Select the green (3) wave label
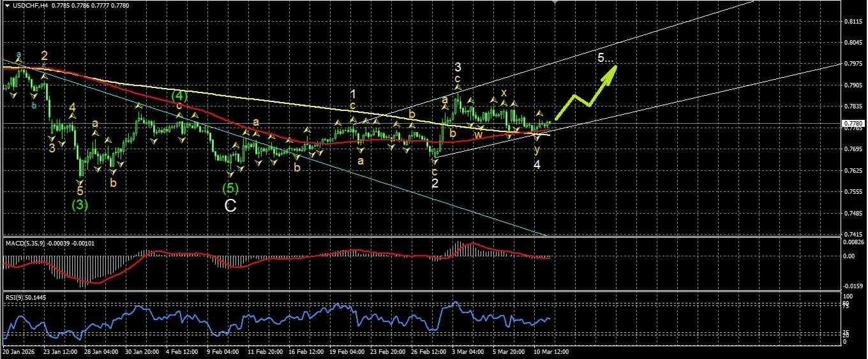This screenshot has width=868, height=359. pos(80,205)
